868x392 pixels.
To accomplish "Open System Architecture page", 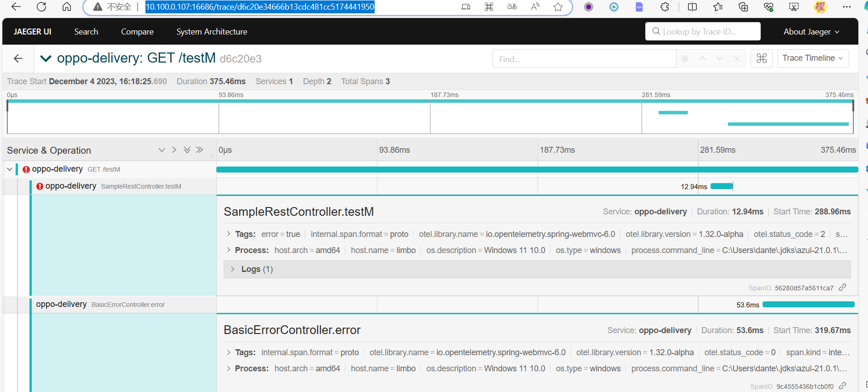I will tap(212, 32).
